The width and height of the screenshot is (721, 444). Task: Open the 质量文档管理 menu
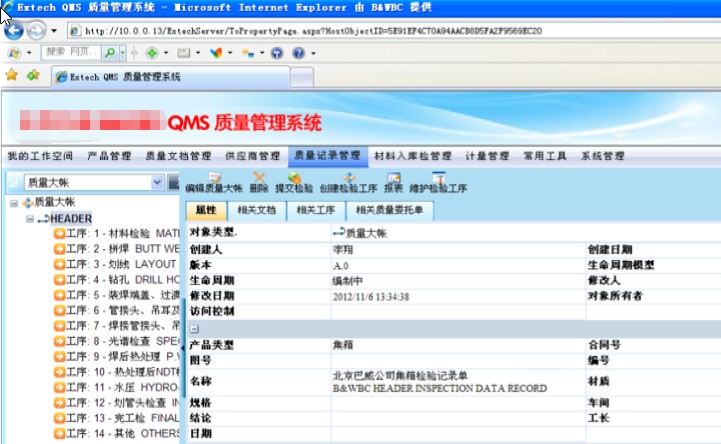click(x=178, y=156)
